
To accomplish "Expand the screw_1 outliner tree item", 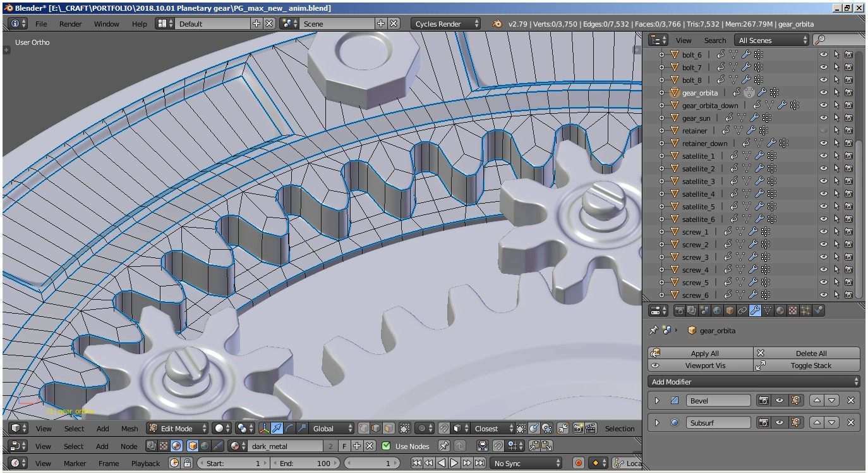I will [x=661, y=232].
